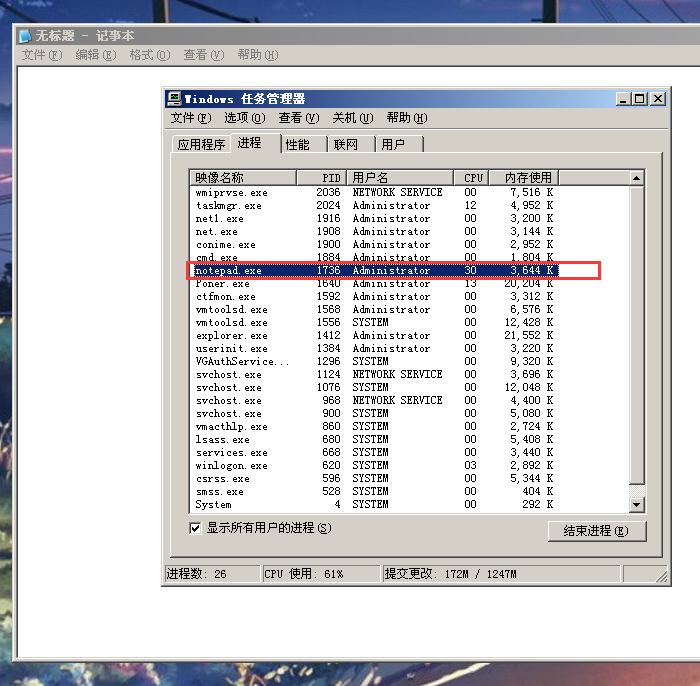Screen dimensions: 700x686
Task: Select the taskmgr.exe process row
Action: 375,206
